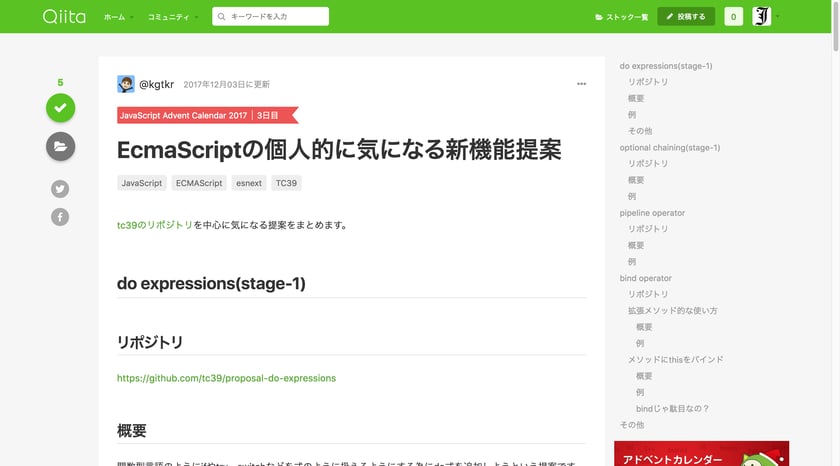The height and width of the screenshot is (466, 840).
Task: Open the ホーム dropdown menu
Action: click(118, 17)
